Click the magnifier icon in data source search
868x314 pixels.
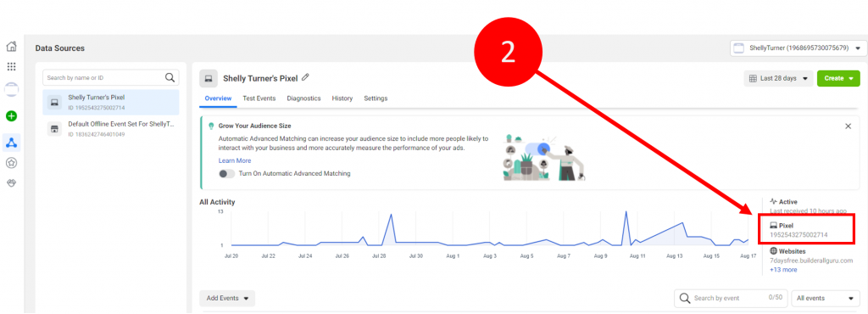170,77
